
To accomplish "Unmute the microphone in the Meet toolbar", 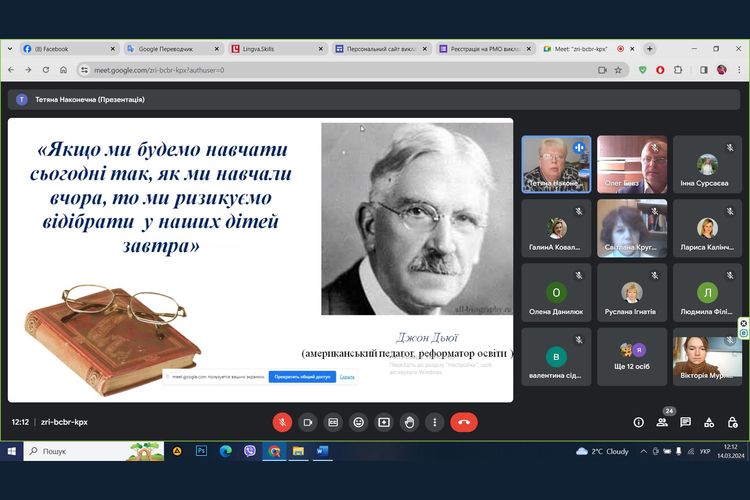I will 282,422.
